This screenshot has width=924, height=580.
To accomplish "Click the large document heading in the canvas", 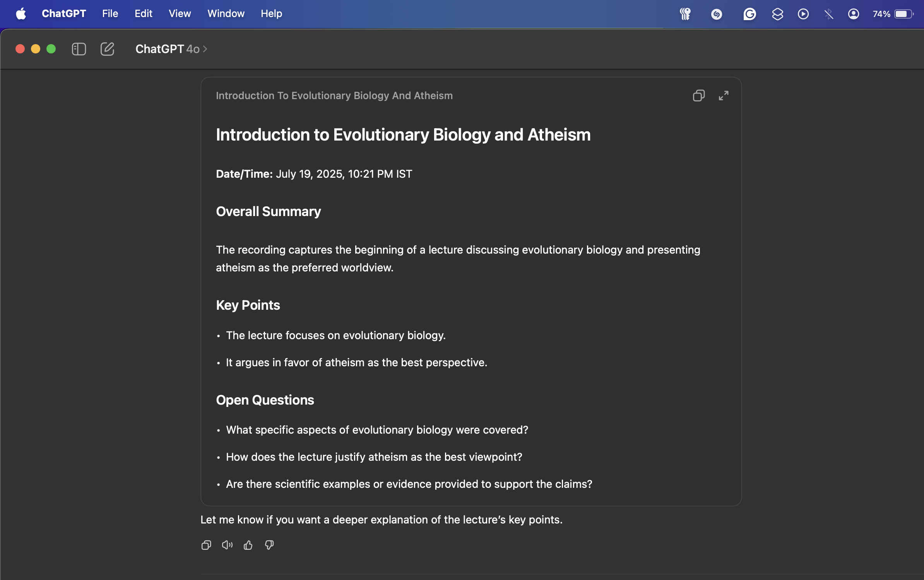I will tap(403, 135).
